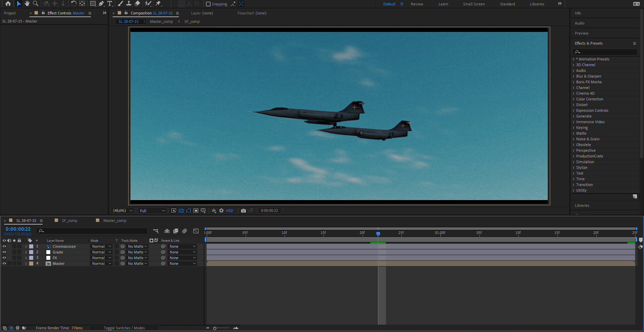Toggle visibility of the Master layer
This screenshot has height=332, width=644.
coord(4,264)
